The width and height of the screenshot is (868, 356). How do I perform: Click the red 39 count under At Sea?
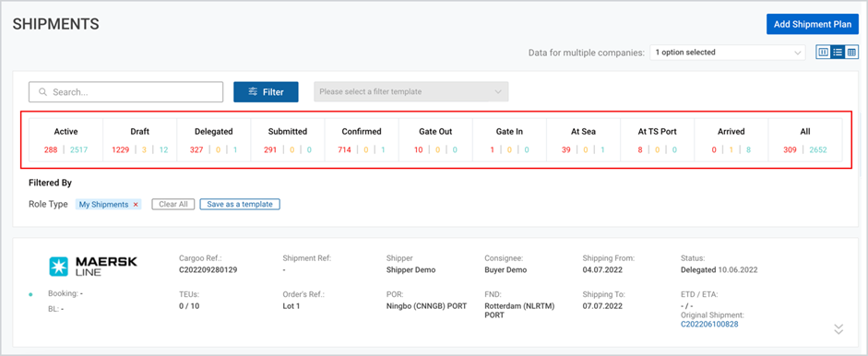(566, 149)
